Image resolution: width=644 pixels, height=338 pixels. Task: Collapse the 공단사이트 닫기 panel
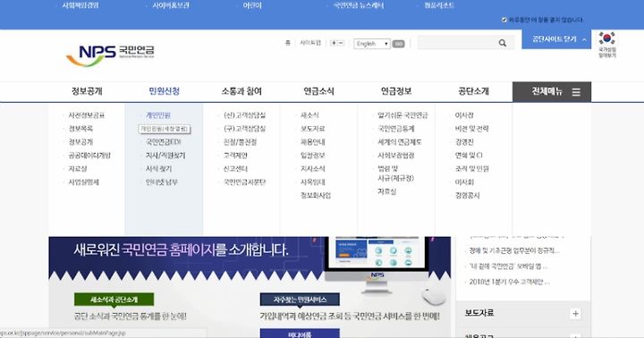556,39
